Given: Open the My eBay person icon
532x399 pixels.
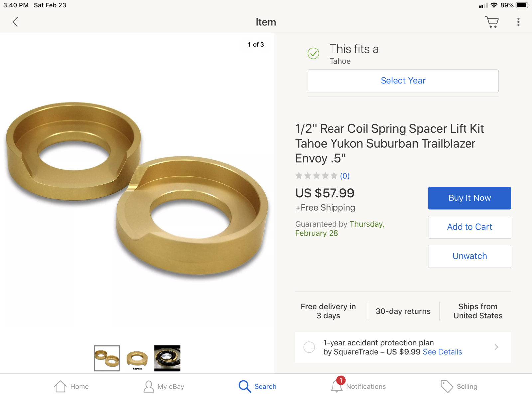Looking at the screenshot, I should click(x=149, y=386).
